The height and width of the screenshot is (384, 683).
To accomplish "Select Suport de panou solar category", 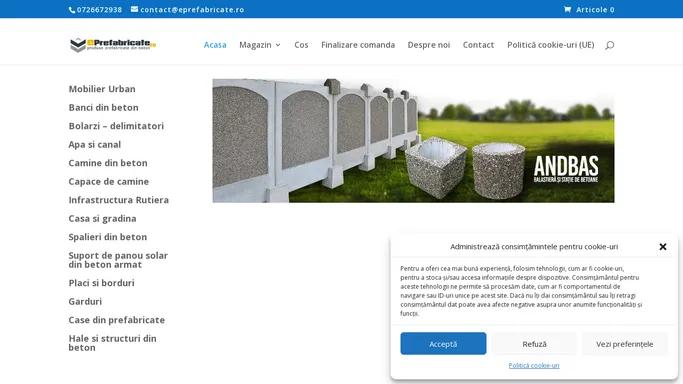I will 118,260.
